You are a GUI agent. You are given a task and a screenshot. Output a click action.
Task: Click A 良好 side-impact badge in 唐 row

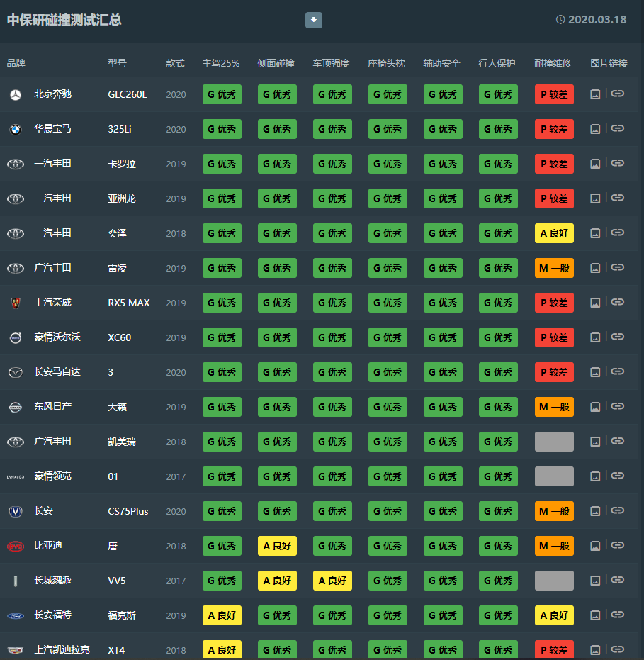pos(277,546)
